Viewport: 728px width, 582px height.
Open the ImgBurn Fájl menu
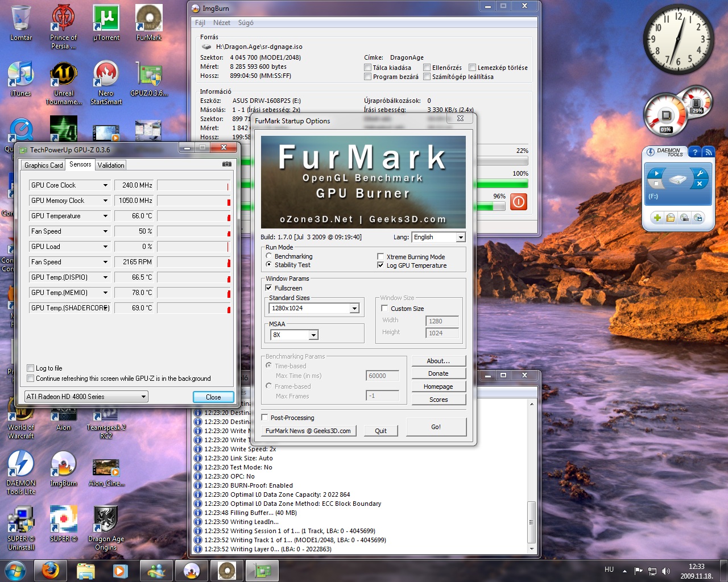200,23
